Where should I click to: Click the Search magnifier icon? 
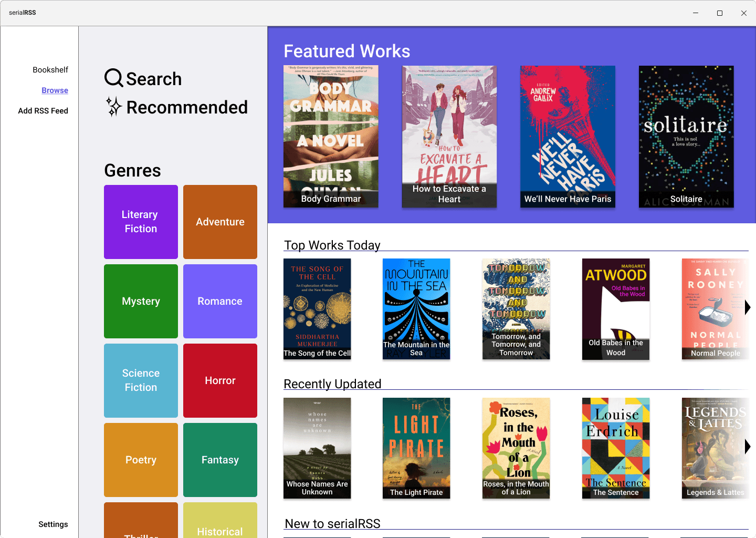click(114, 78)
